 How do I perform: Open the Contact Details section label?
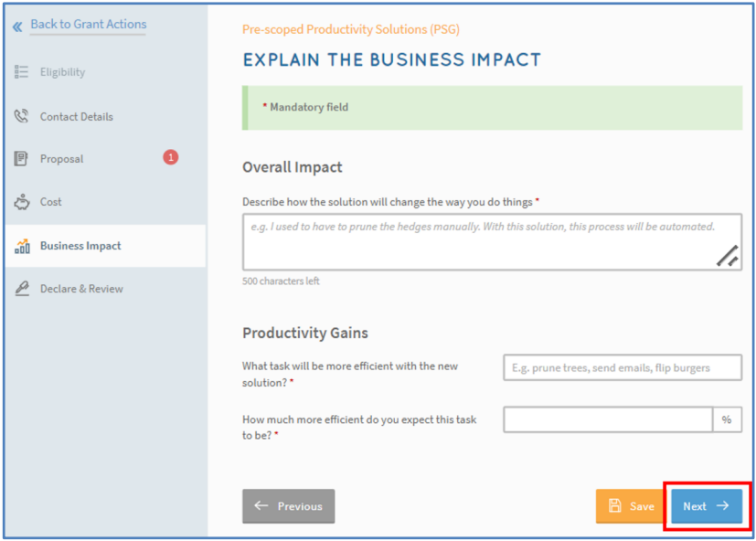point(77,117)
